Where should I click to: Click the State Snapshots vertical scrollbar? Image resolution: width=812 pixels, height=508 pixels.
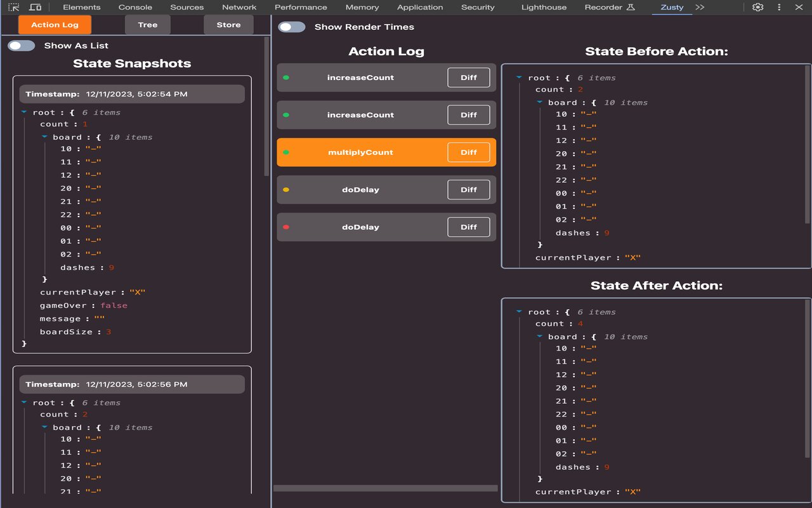click(266, 108)
